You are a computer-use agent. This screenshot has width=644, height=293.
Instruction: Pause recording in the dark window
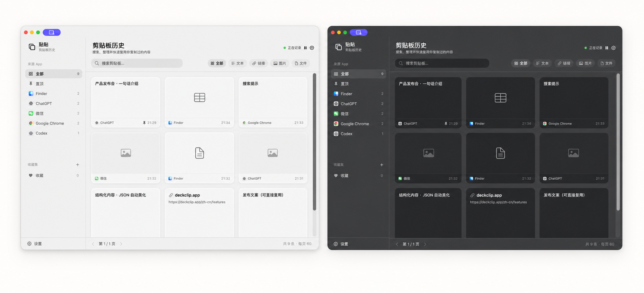point(607,48)
